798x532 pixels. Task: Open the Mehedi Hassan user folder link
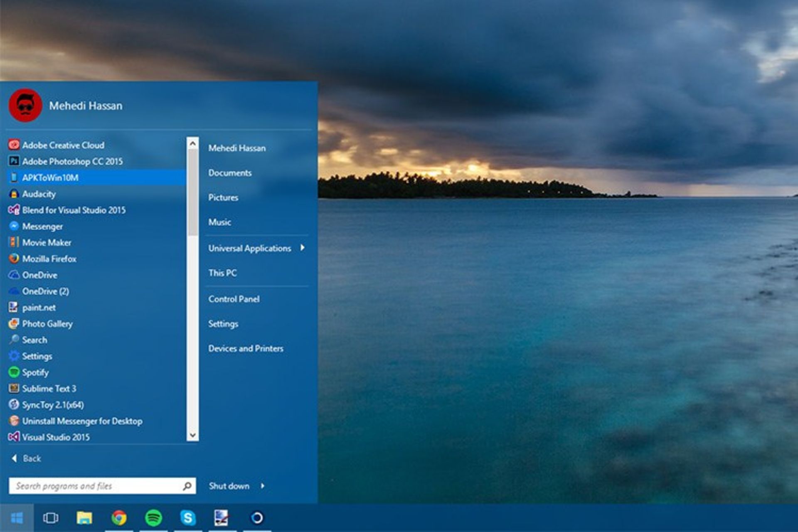[237, 148]
